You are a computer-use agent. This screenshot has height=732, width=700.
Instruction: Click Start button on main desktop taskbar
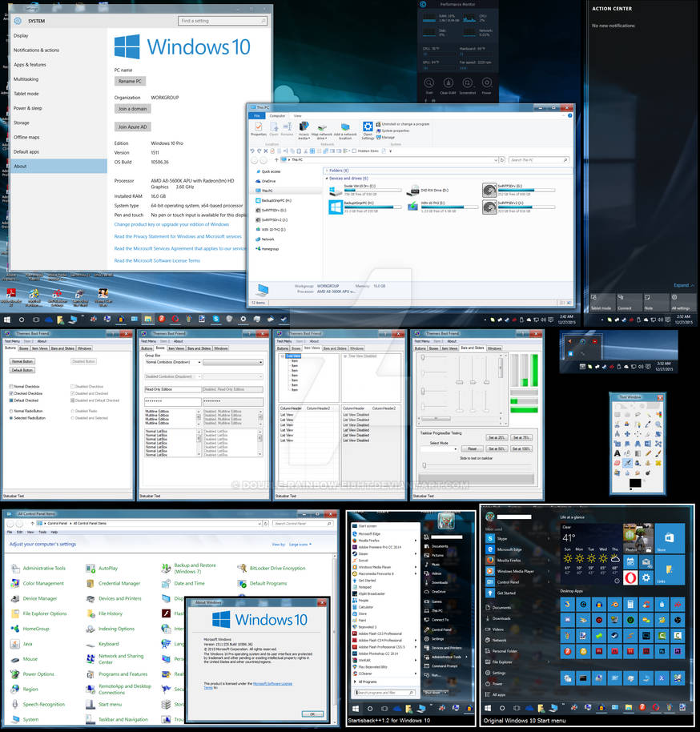(x=7, y=320)
